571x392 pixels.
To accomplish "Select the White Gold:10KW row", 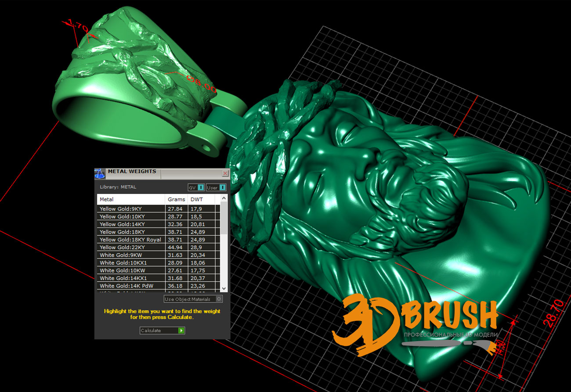I will [159, 270].
